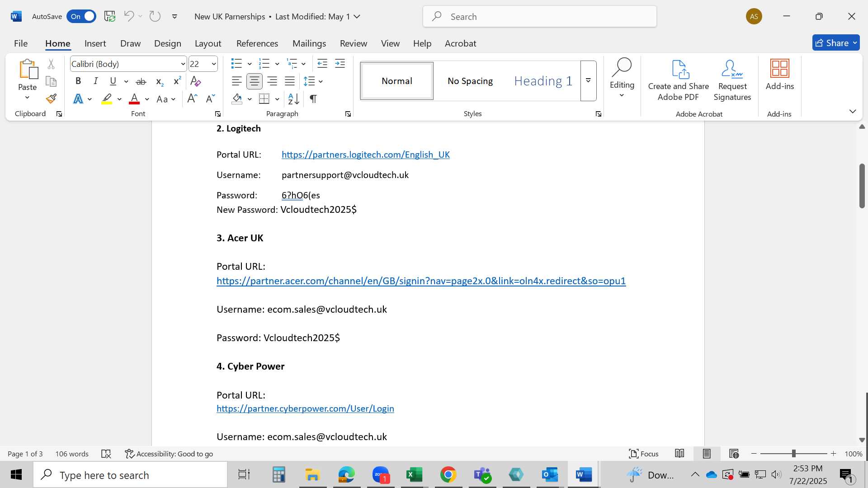This screenshot has width=868, height=488.
Task: Apply the Heading 1 style
Action: [543, 81]
